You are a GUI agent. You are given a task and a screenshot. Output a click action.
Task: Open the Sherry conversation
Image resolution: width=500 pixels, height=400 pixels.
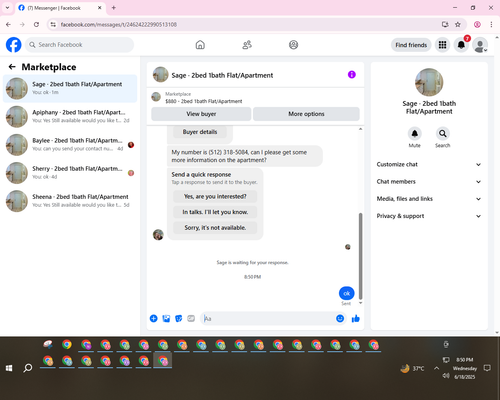(70, 173)
